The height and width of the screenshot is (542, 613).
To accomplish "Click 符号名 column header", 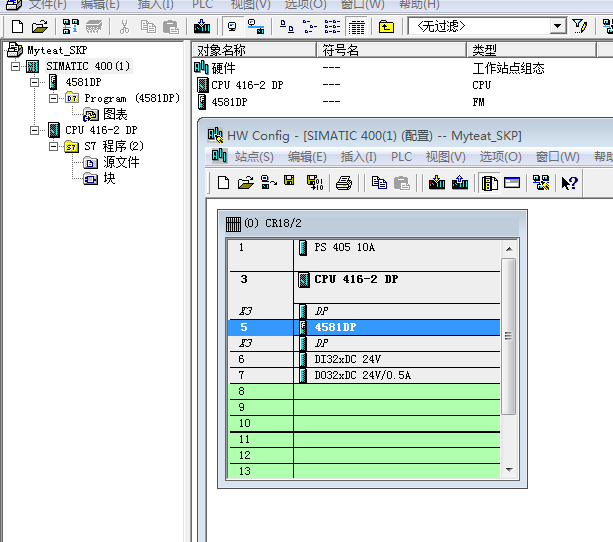I will coord(391,50).
